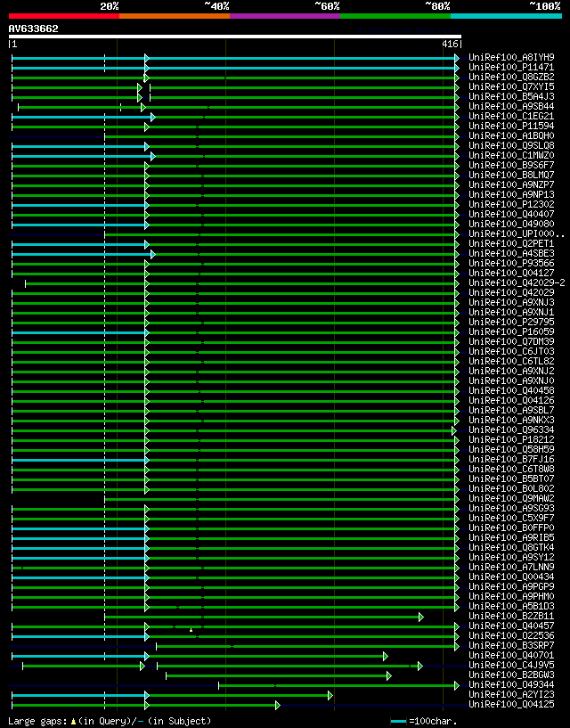Open hit UniRef100_C6JT03
This screenshot has height=728, width=570.
click(x=511, y=351)
